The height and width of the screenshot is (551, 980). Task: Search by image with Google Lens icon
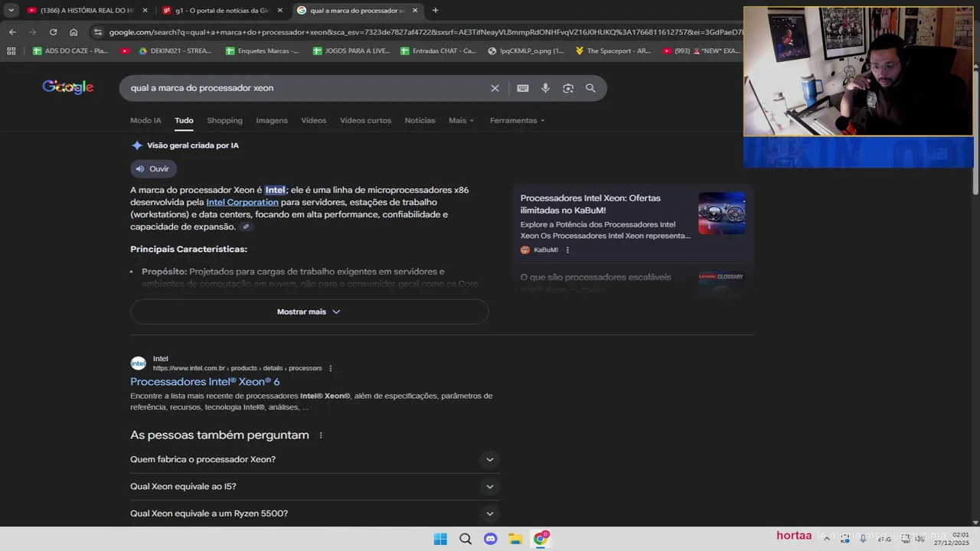tap(568, 88)
